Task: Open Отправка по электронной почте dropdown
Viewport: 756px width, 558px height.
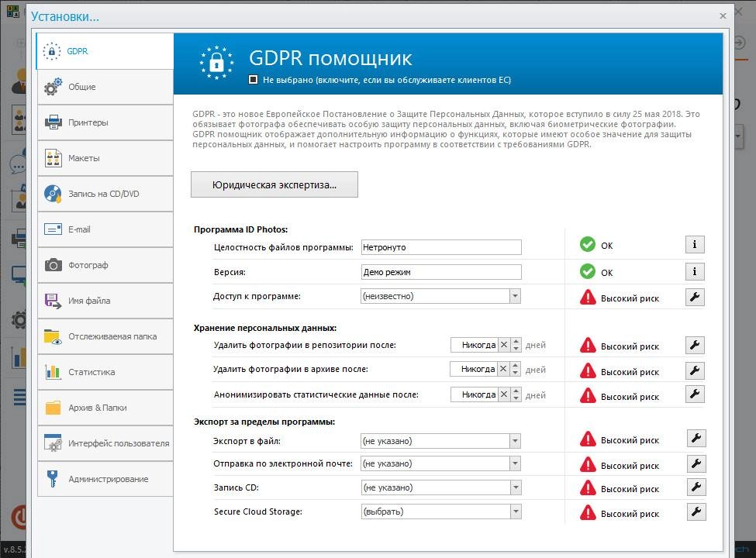Action: [x=515, y=463]
